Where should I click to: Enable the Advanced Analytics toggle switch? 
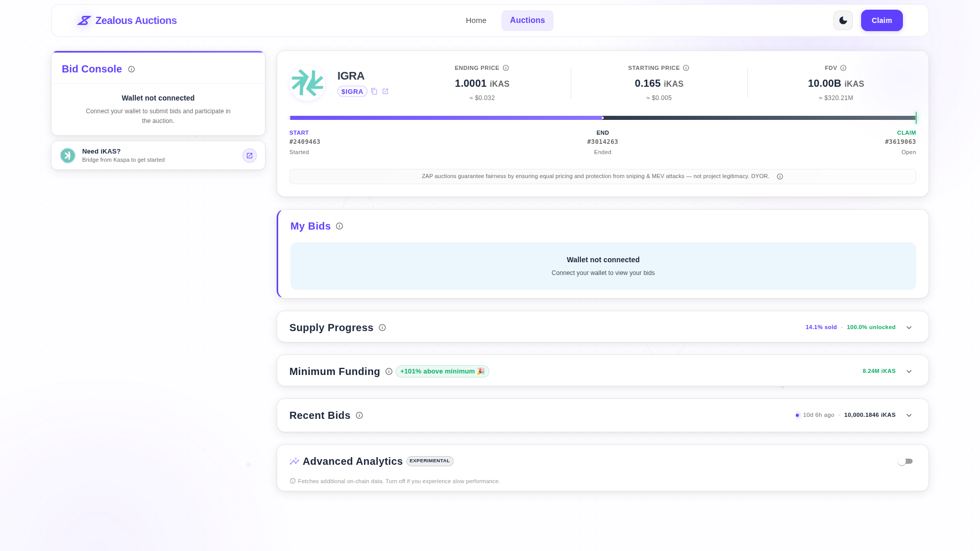905,461
